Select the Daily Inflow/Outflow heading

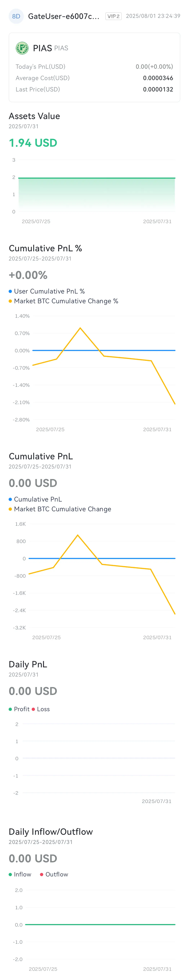pyautogui.click(x=51, y=832)
